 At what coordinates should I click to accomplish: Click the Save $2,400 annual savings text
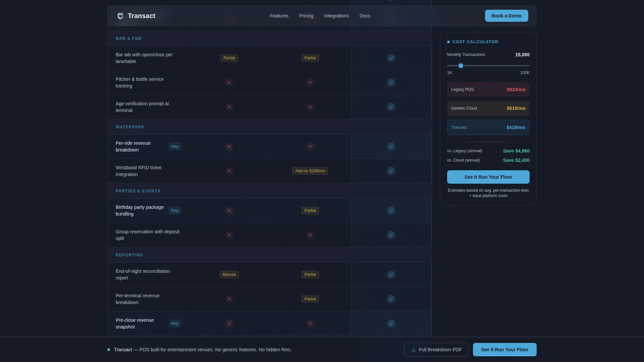(x=516, y=160)
